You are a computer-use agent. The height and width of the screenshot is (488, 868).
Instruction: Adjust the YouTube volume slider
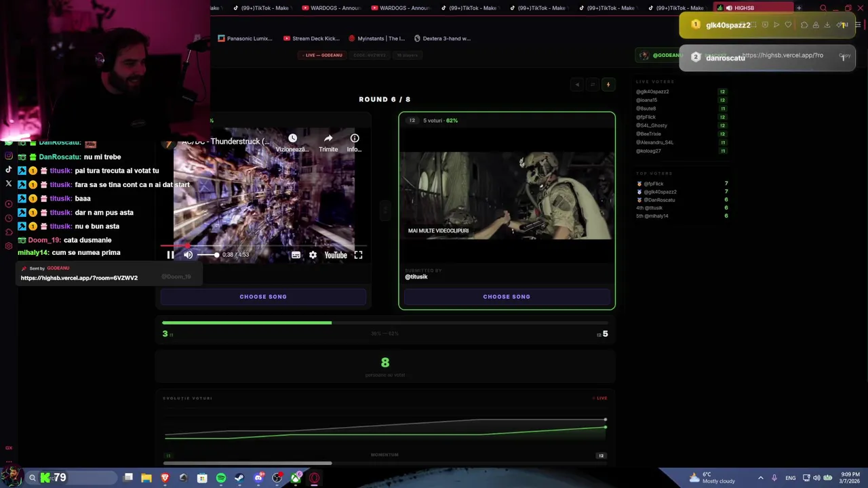pyautogui.click(x=208, y=255)
